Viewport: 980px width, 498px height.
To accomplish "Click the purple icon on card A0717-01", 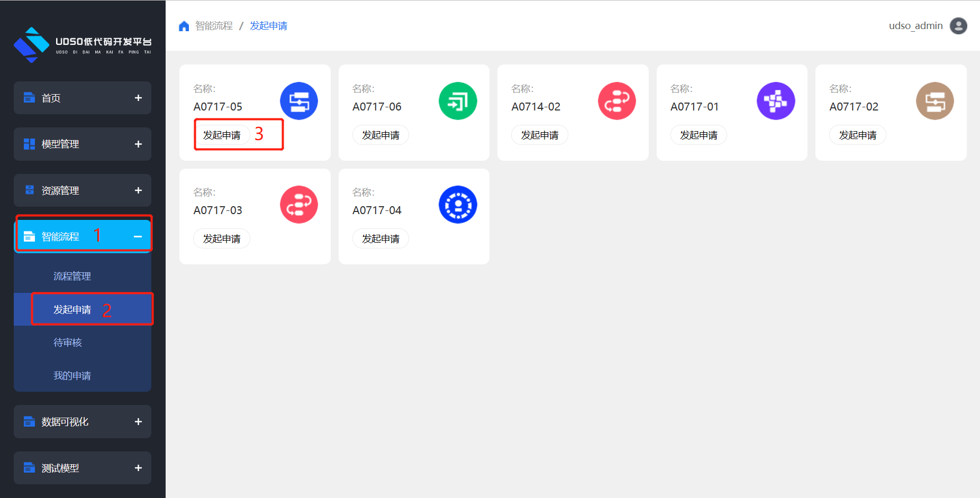I will pos(775,101).
